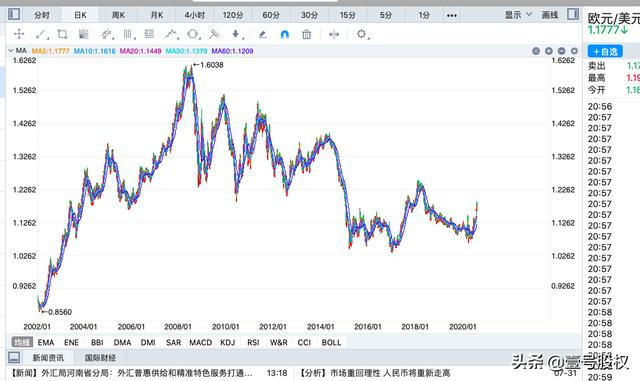Switch to the 120分 timeframe tab
Screen dimensions: 640x381
tap(233, 15)
